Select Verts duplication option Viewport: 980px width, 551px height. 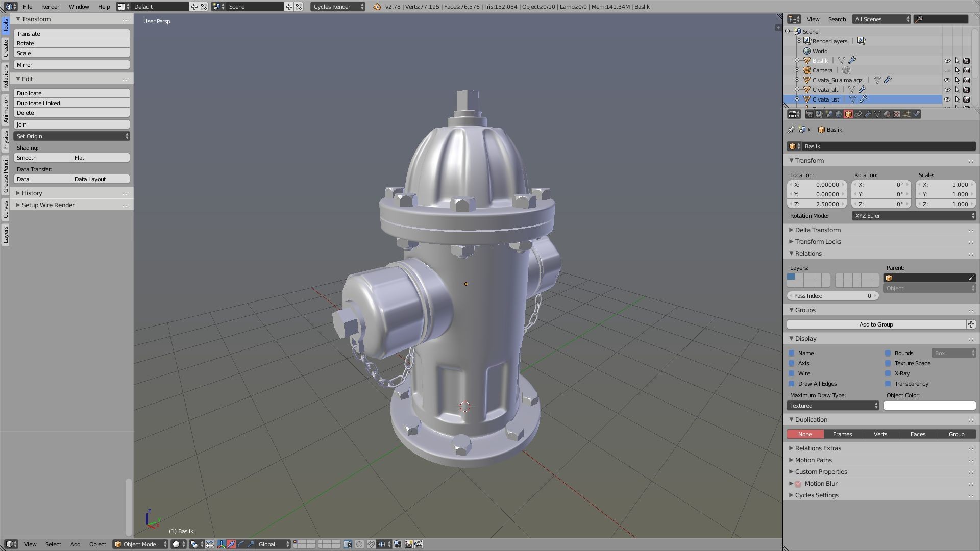[880, 434]
